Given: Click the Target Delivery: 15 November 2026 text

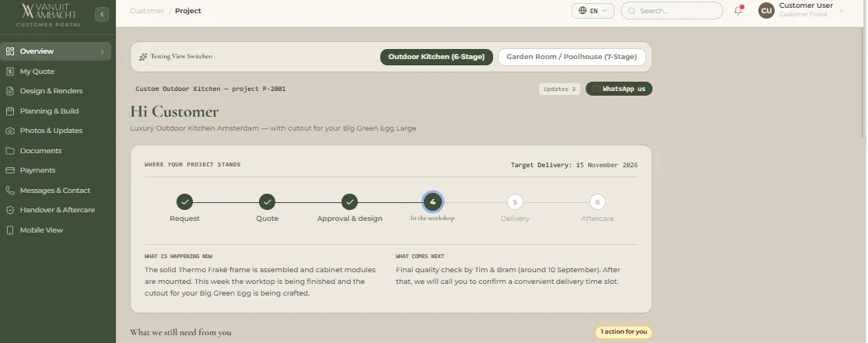Looking at the screenshot, I should pos(573,165).
